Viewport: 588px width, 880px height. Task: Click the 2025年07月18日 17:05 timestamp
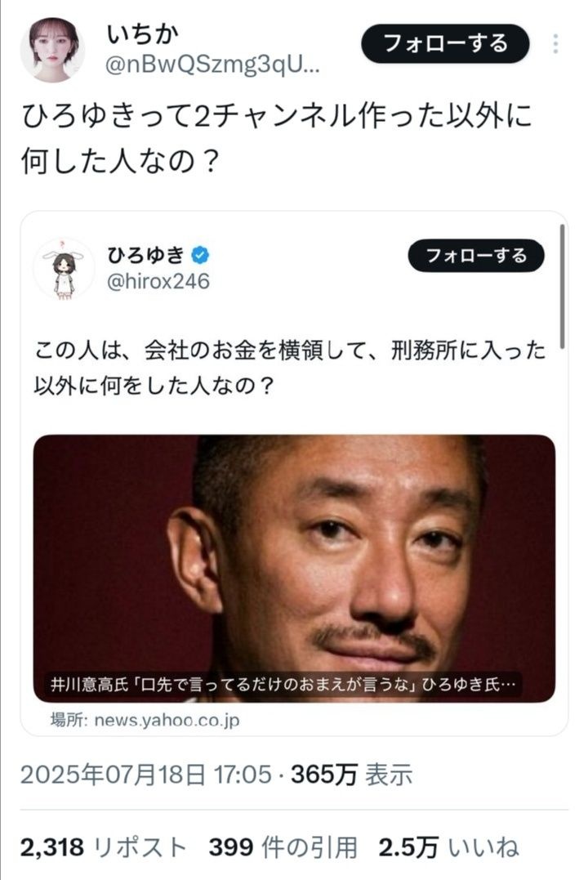[x=146, y=775]
